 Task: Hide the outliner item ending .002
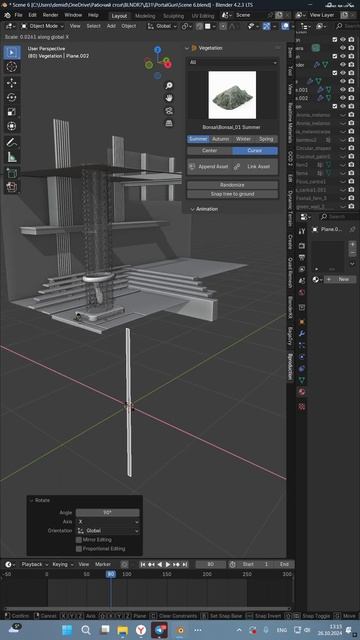[343, 98]
